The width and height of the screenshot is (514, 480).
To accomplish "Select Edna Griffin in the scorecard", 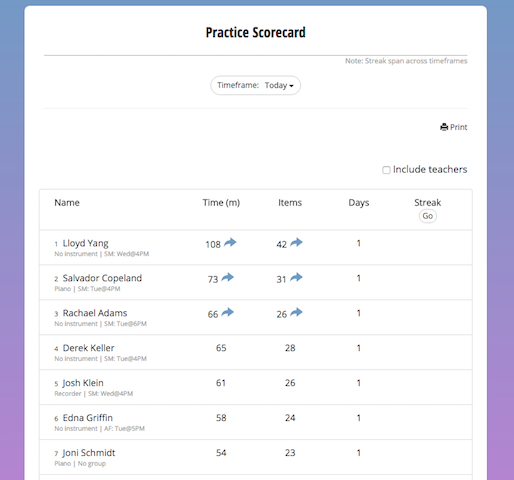I will click(88, 418).
